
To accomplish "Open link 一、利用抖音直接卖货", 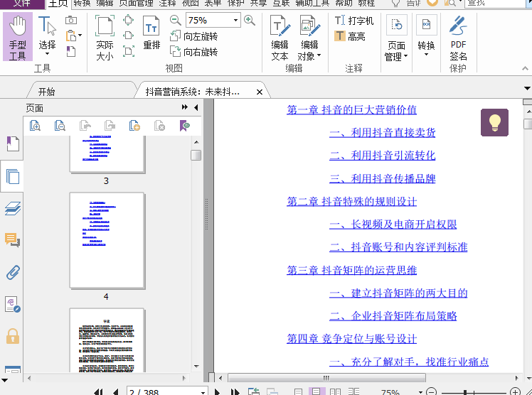I will 383,132.
